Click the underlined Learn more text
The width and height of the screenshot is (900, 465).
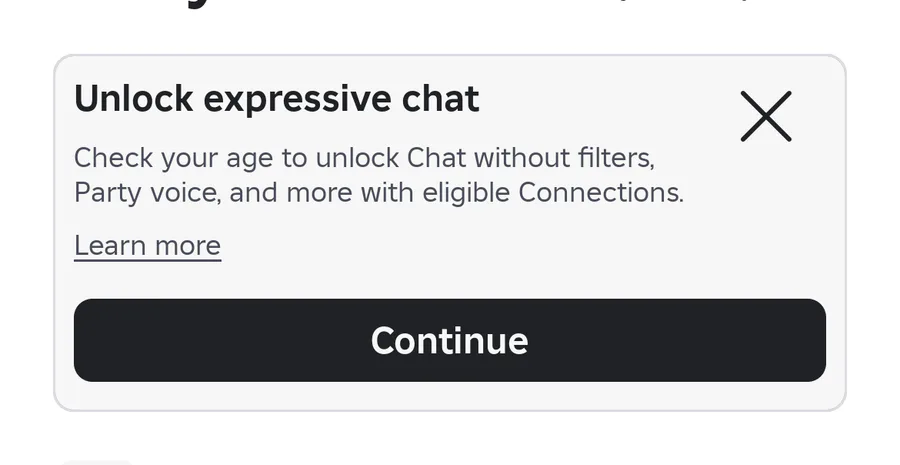[148, 246]
